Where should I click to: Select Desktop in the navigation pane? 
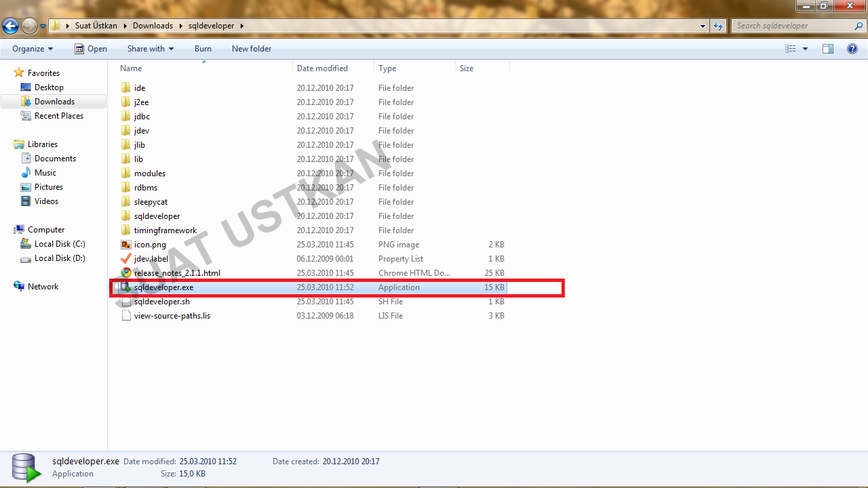coord(49,87)
